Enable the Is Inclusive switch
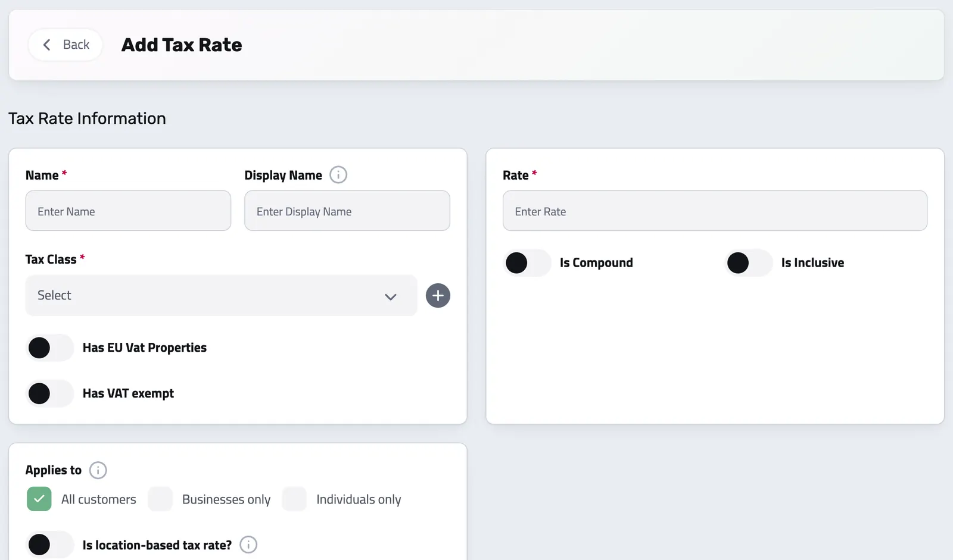The height and width of the screenshot is (560, 953). (x=749, y=262)
